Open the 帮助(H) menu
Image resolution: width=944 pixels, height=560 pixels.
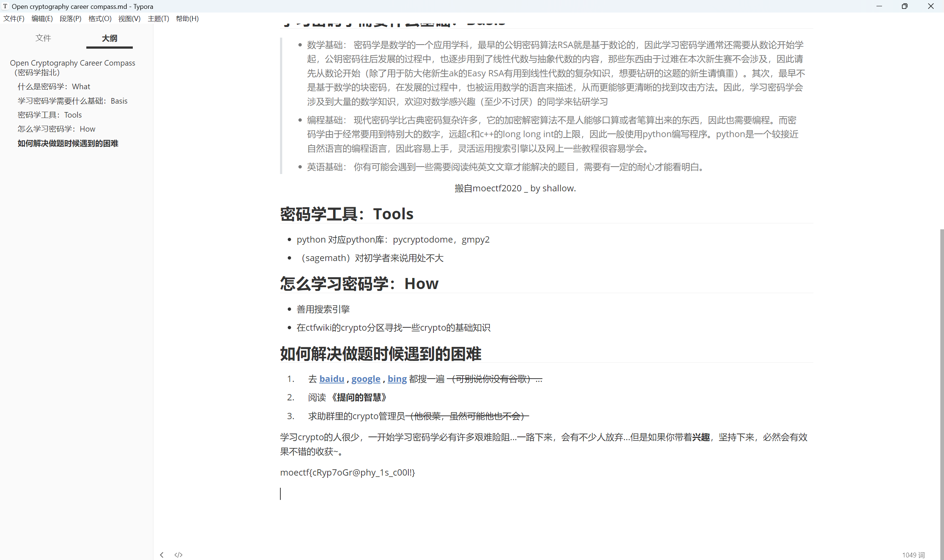[187, 18]
